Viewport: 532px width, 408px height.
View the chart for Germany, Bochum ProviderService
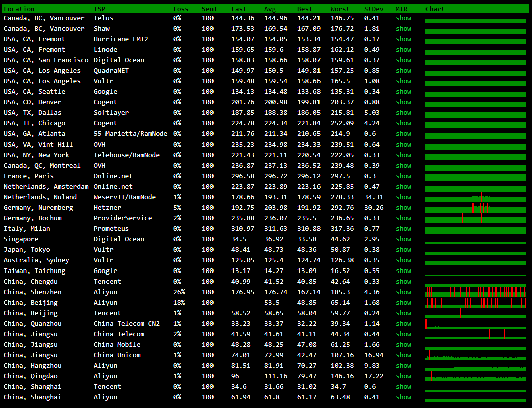click(475, 219)
